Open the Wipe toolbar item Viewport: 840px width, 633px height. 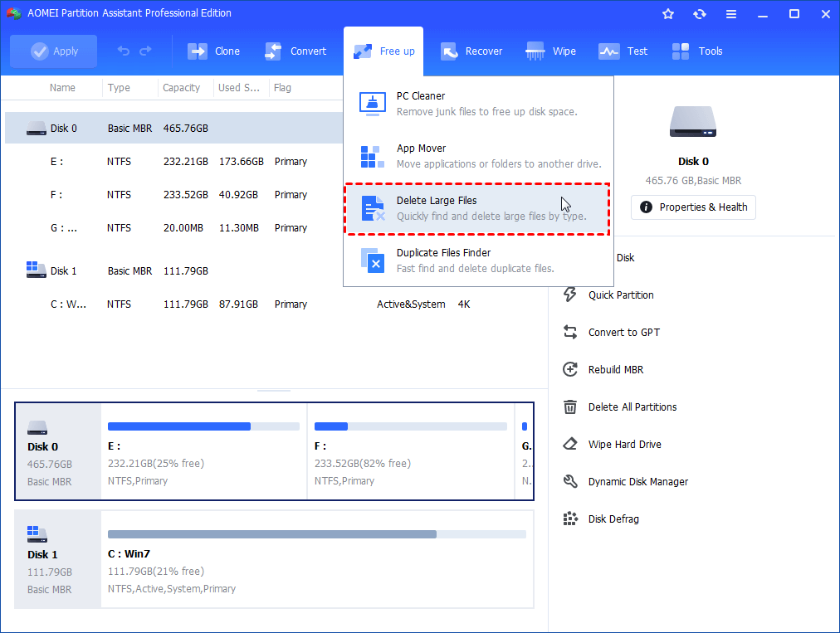[x=550, y=51]
